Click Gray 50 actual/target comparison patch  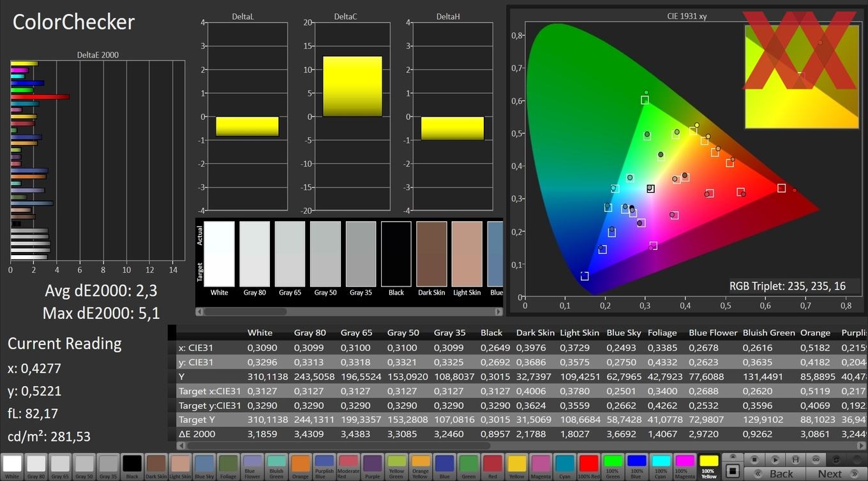[x=325, y=254]
